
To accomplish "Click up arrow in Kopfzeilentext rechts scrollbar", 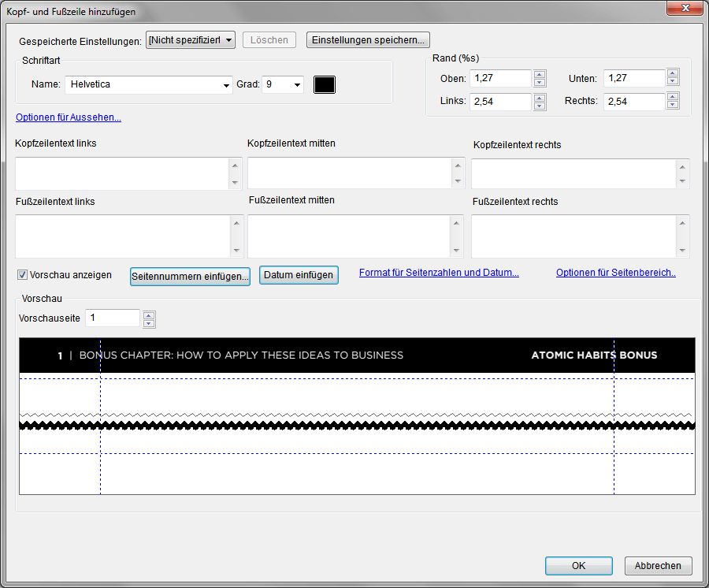I will coord(682,167).
